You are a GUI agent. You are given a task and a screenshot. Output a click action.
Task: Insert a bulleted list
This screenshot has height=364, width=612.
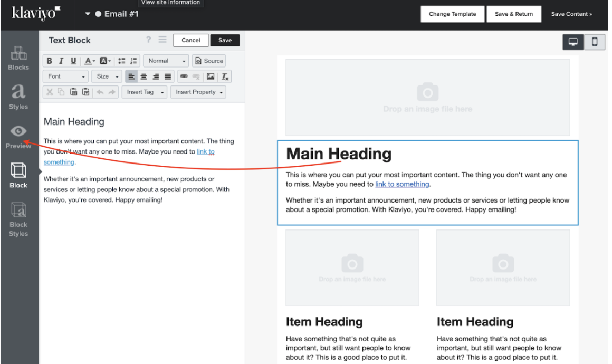point(122,61)
